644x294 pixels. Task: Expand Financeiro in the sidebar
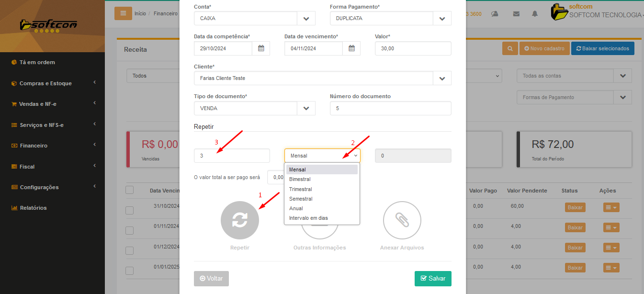click(53, 146)
